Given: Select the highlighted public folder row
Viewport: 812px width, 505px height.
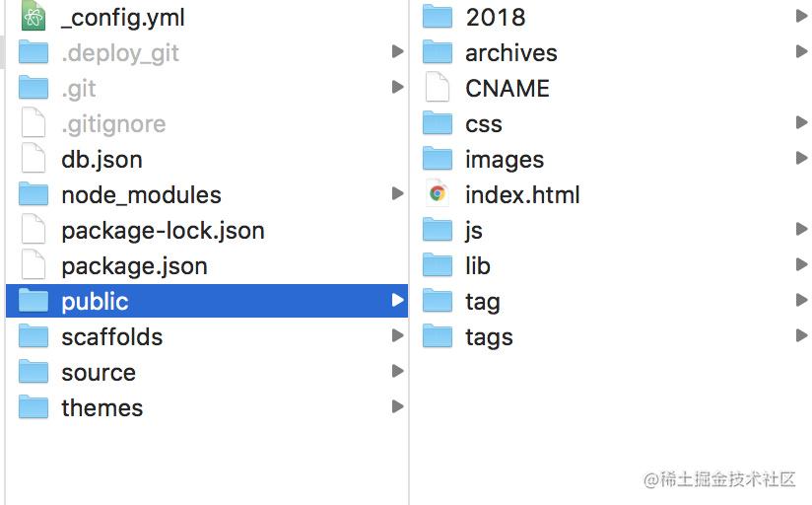Looking at the screenshot, I should [x=207, y=301].
